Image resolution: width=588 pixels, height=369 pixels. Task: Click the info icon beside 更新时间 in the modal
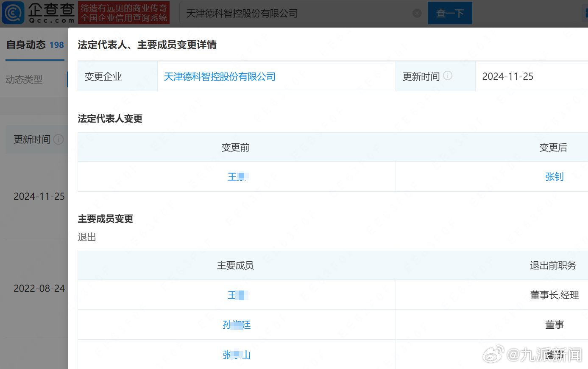point(448,75)
